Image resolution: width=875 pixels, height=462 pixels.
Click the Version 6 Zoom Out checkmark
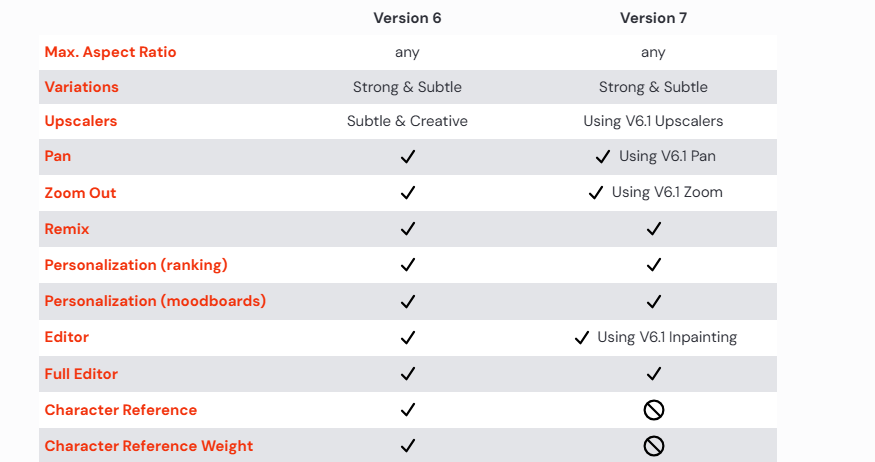(x=407, y=193)
